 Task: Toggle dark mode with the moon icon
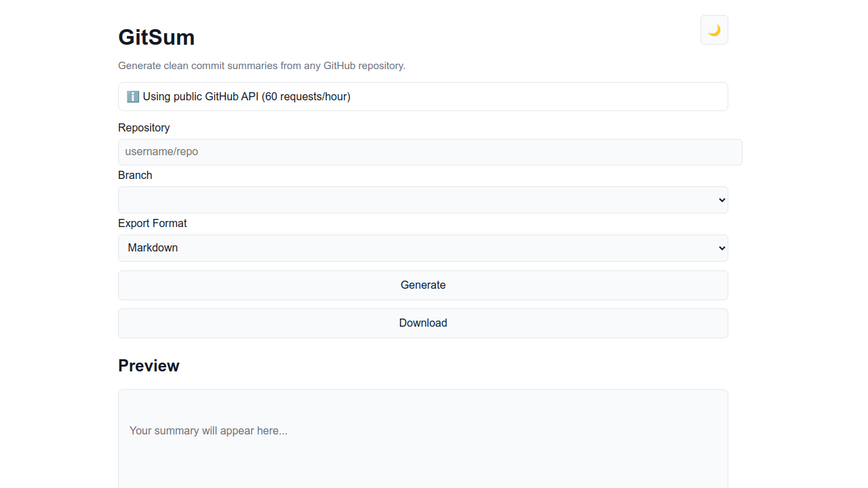[x=714, y=30]
